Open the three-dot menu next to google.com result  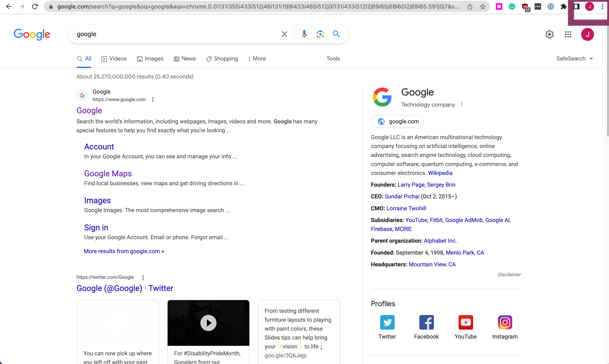[153, 99]
